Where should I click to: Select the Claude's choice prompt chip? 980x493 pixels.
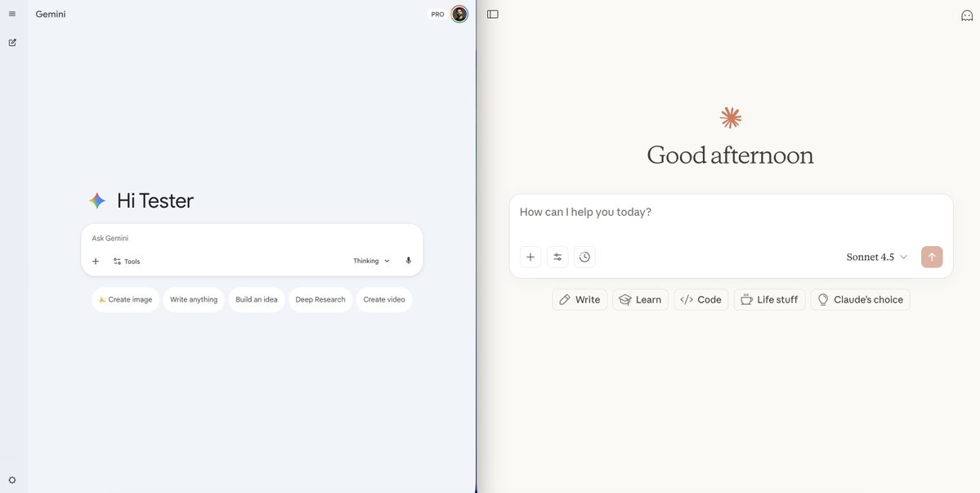click(x=860, y=299)
